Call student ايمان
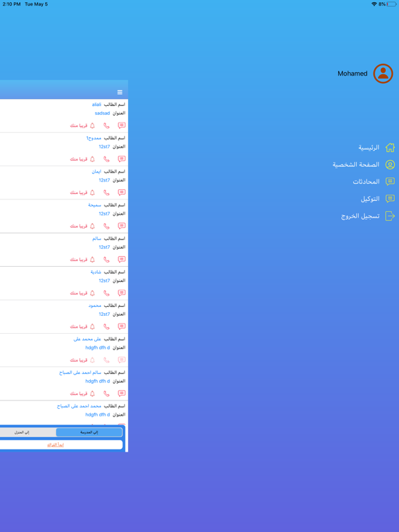 tap(107, 193)
